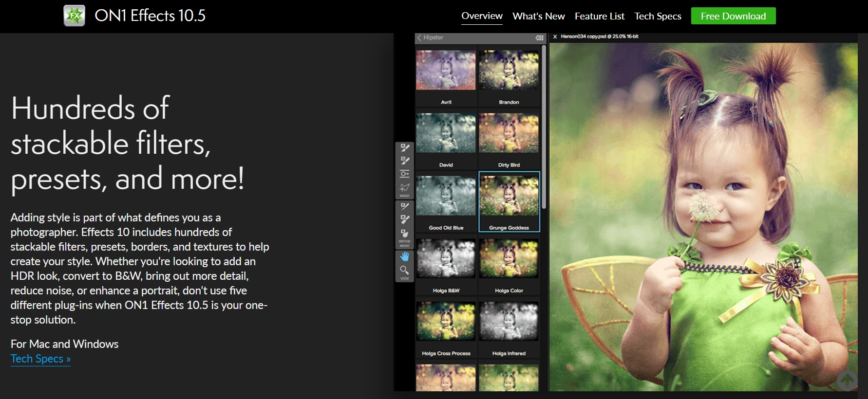Apply the David preset thumbnail
The width and height of the screenshot is (868, 399).
click(x=446, y=133)
